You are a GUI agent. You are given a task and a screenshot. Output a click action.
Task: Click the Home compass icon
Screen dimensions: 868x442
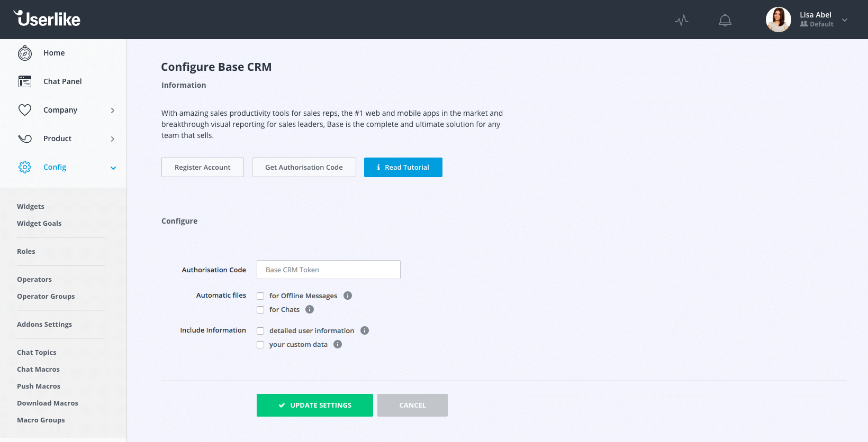click(x=25, y=53)
